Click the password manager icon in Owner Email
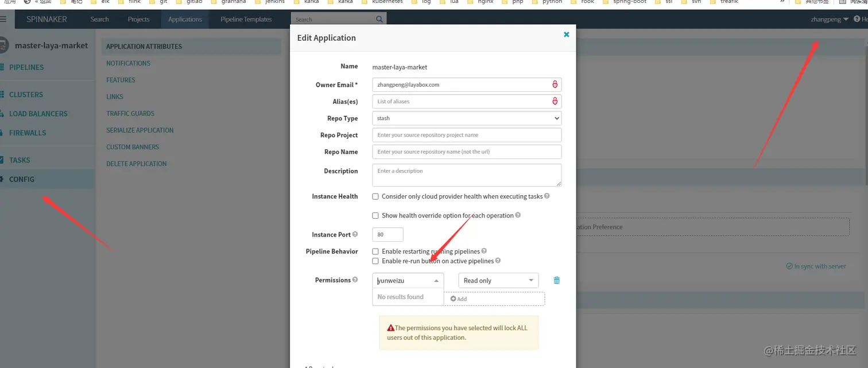 555,84
